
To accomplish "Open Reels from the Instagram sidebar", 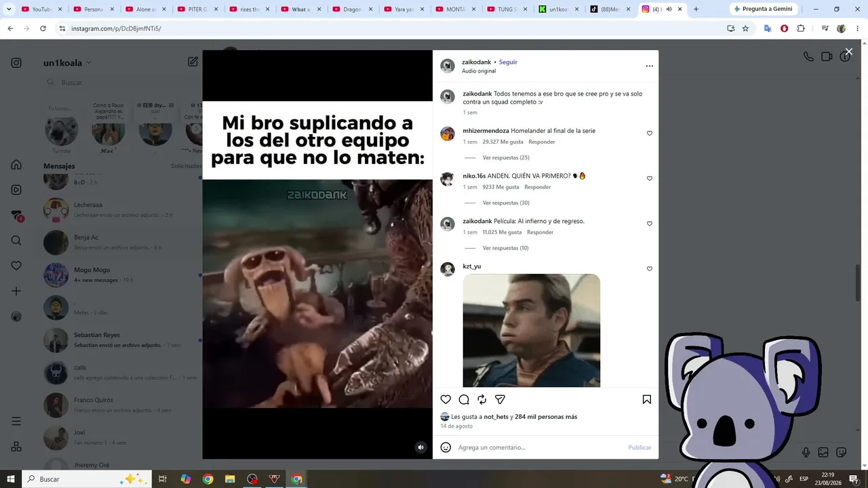I will (x=16, y=190).
